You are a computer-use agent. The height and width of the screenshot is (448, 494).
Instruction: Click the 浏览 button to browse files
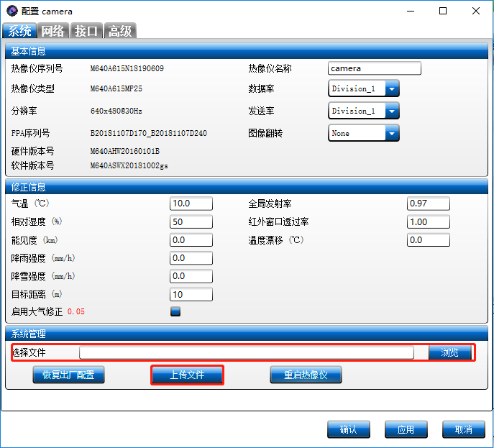click(x=450, y=352)
